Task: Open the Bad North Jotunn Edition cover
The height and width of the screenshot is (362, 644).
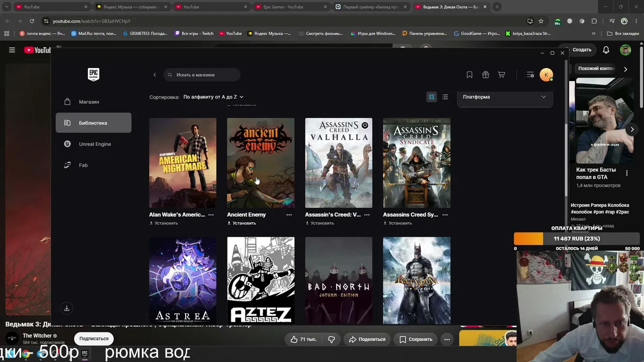Action: [339, 281]
